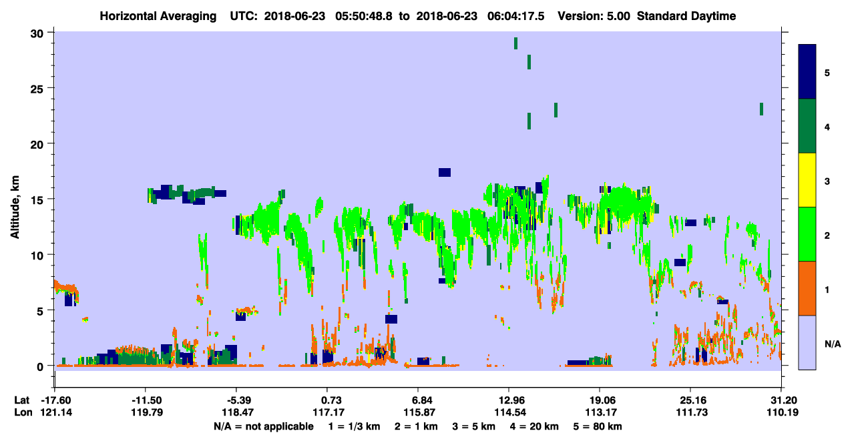
Task: Click the 'Lon' row label
Action: click(x=23, y=413)
